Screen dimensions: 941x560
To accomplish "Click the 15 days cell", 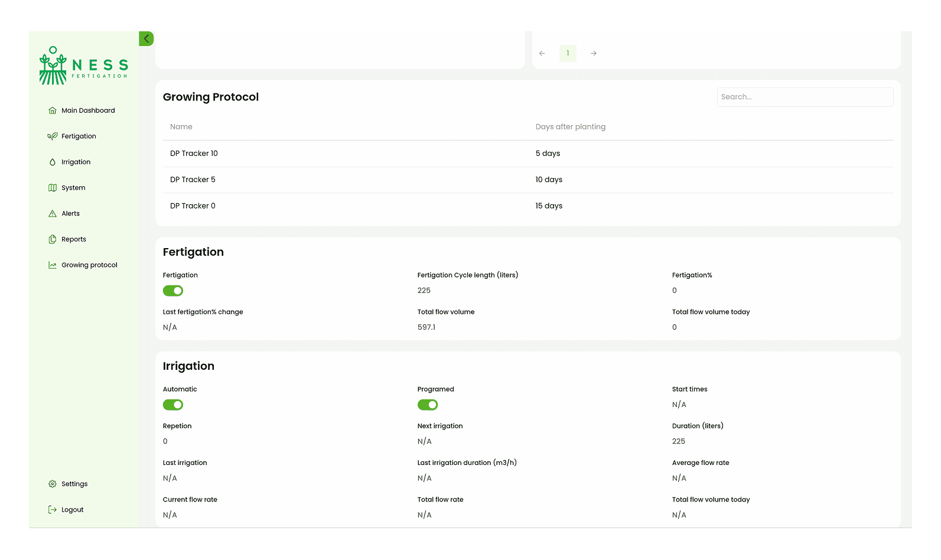I will [x=549, y=206].
